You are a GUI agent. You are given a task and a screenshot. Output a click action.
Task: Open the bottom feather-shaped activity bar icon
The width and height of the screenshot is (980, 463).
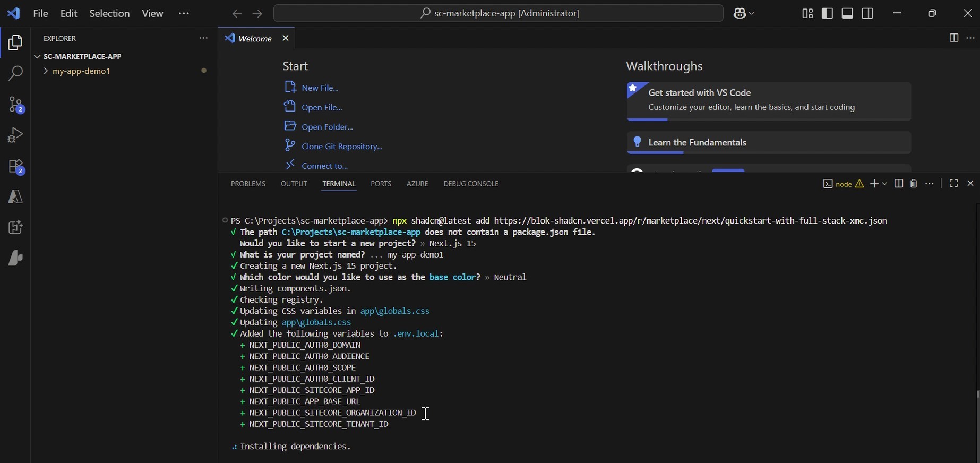(15, 258)
